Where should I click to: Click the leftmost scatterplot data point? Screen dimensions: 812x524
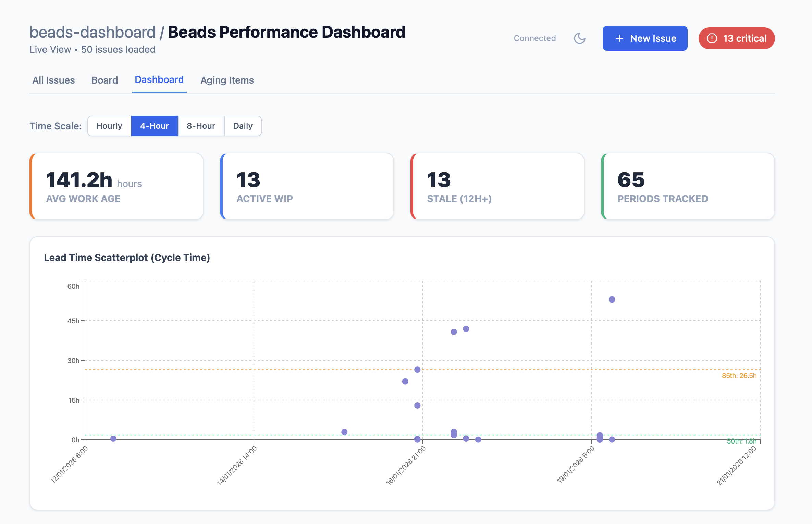pos(113,439)
